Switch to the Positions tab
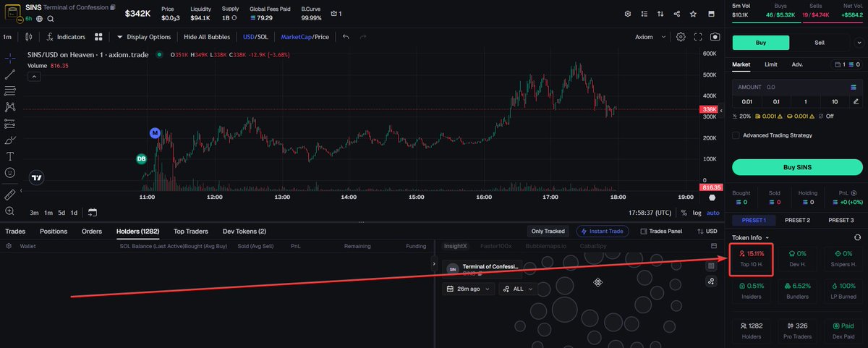The width and height of the screenshot is (868, 348). coord(54,232)
